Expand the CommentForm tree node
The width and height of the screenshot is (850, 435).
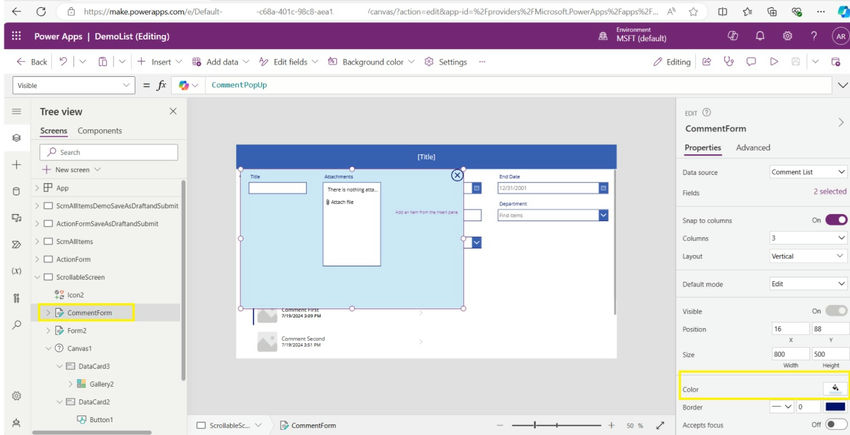47,313
